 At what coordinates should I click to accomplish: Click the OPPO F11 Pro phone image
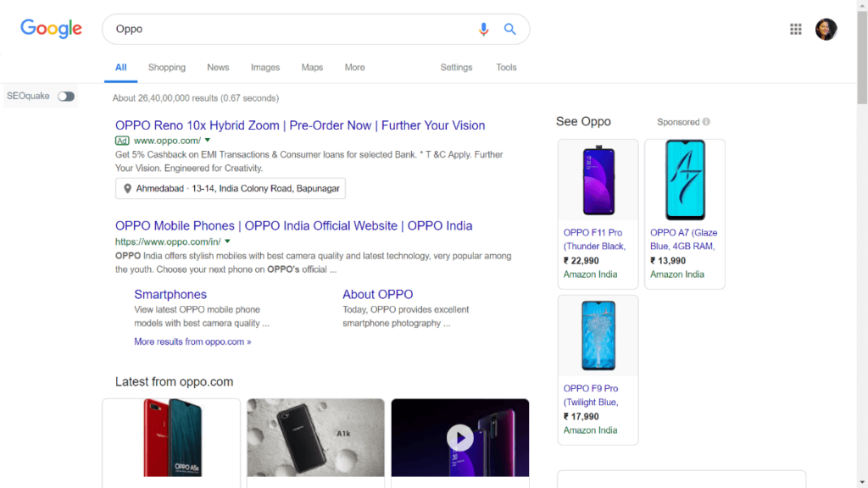coord(598,180)
